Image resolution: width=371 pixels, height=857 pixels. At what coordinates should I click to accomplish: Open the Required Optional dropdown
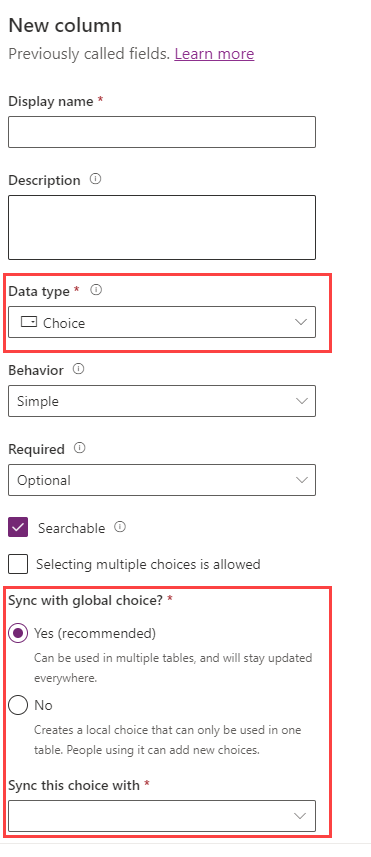[x=162, y=480]
